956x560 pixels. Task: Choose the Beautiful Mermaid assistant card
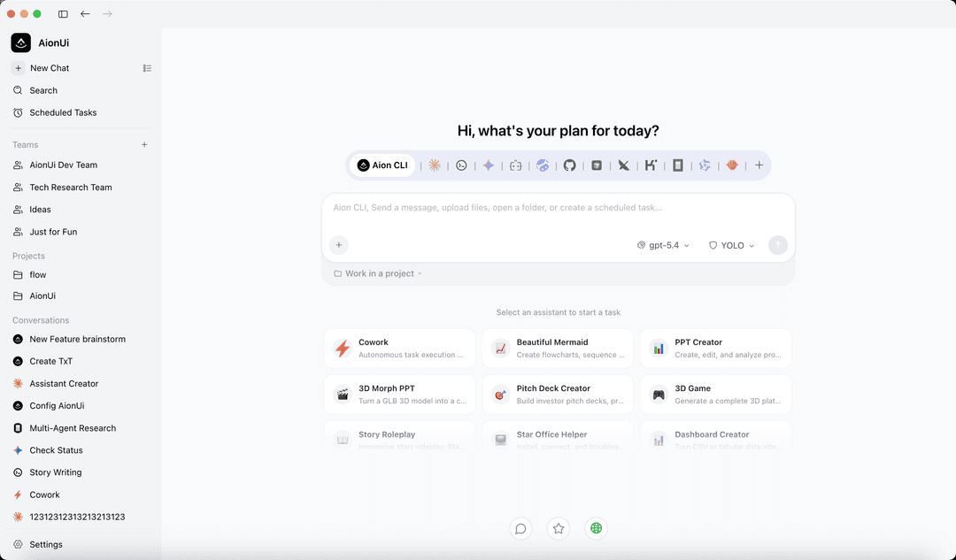coord(558,348)
